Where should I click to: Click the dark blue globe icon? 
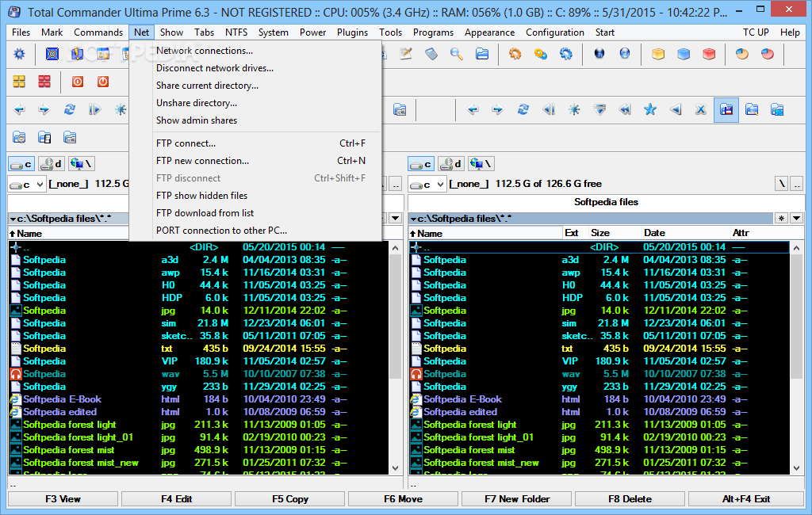coord(599,53)
